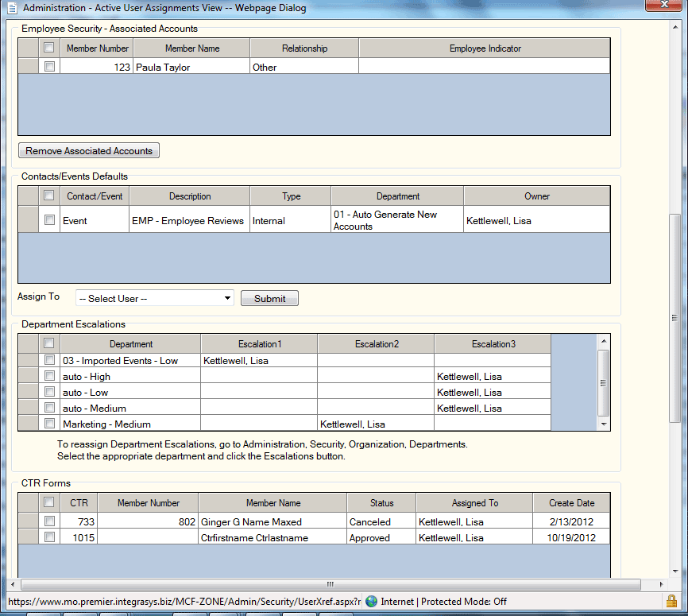Click the dialog's vertical scrollbar thumb
Image resolution: width=688 pixels, height=616 pixels.
pyautogui.click(x=674, y=318)
